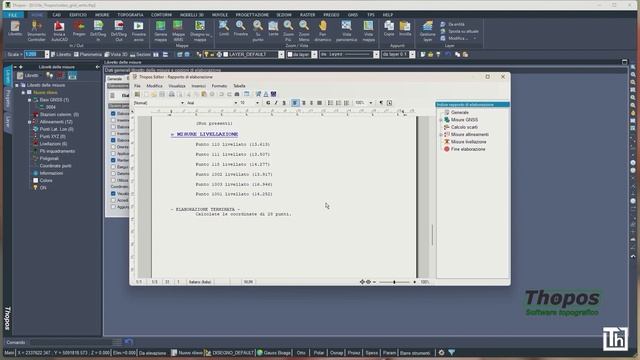
Task: Open the Modifica layer dropdown in ribbon
Action: pyautogui.click(x=458, y=38)
